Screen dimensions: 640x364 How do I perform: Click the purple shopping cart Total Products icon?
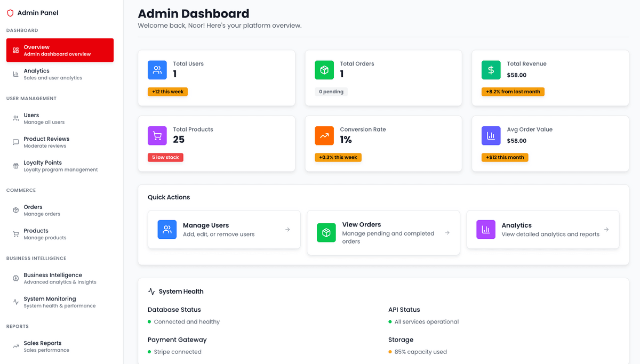pos(157,135)
